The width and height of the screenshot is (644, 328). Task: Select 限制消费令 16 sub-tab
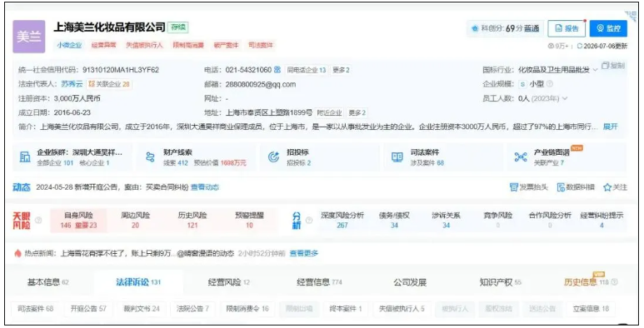[x=247, y=309]
